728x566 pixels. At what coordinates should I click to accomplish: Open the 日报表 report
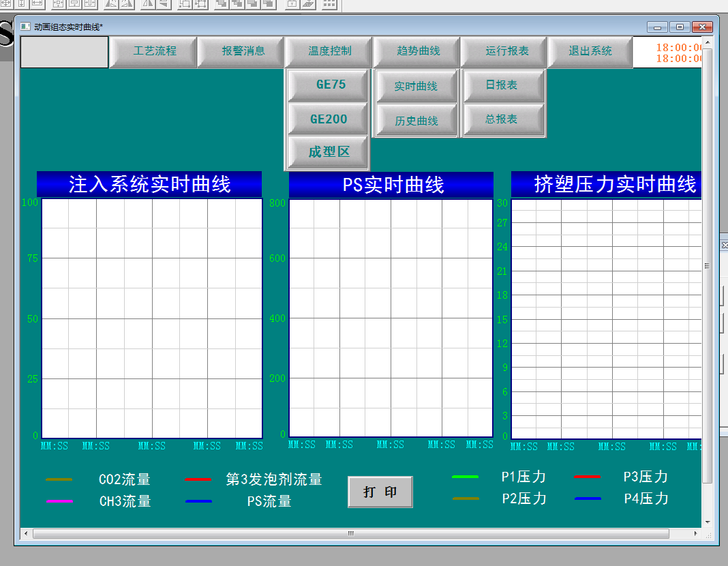(502, 85)
